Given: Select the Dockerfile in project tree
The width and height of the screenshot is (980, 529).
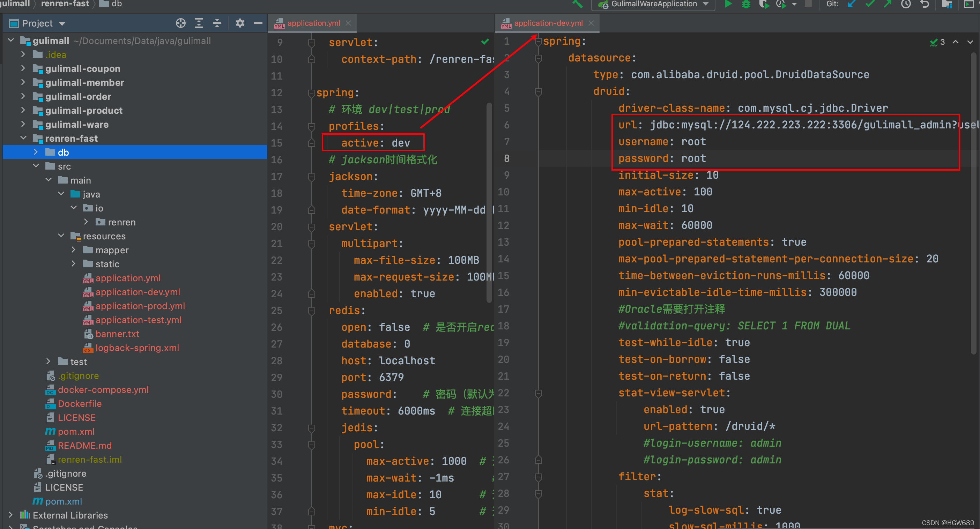Looking at the screenshot, I should coord(80,404).
